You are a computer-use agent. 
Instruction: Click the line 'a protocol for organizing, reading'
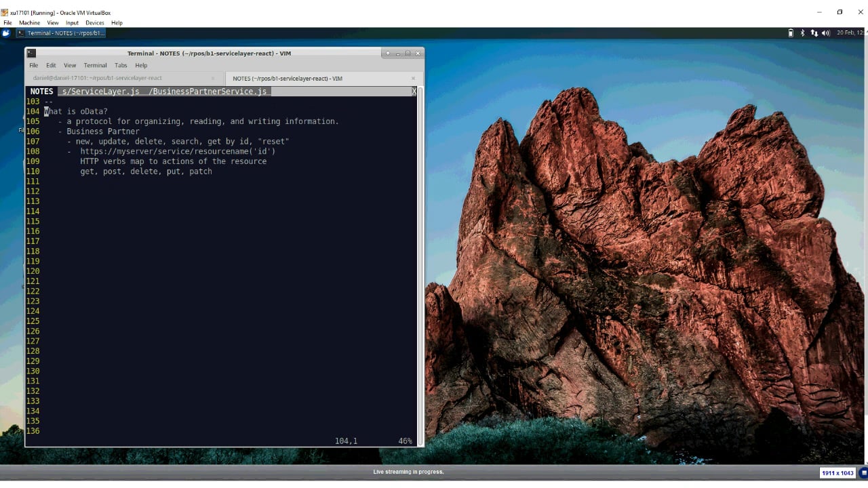click(198, 121)
